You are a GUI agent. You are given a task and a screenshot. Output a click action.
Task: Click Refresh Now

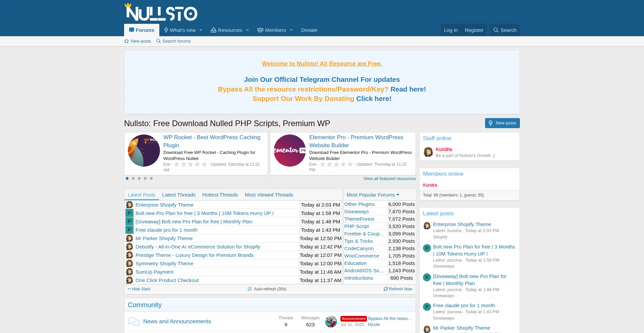click(398, 289)
